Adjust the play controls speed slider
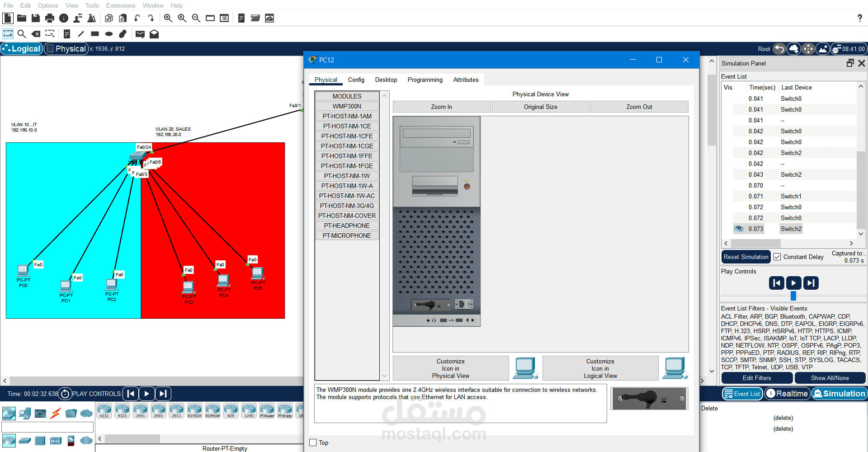 [793, 296]
